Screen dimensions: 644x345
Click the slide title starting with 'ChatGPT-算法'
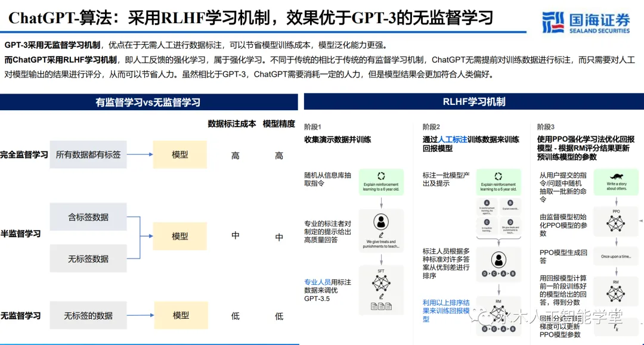(251, 18)
